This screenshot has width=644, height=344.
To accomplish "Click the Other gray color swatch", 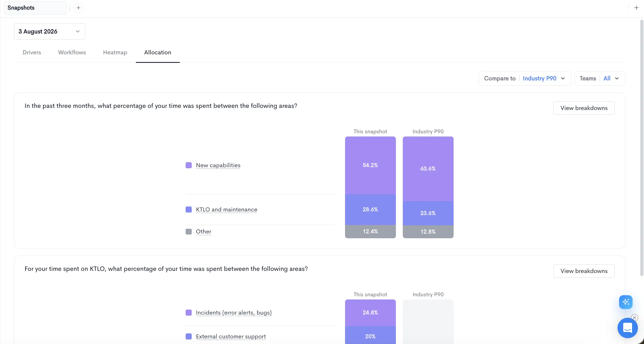I will (189, 231).
